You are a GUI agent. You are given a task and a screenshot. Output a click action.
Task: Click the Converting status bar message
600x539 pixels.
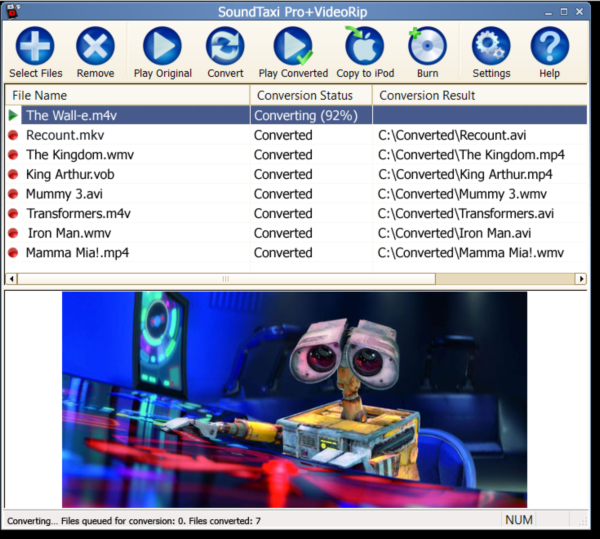click(134, 521)
